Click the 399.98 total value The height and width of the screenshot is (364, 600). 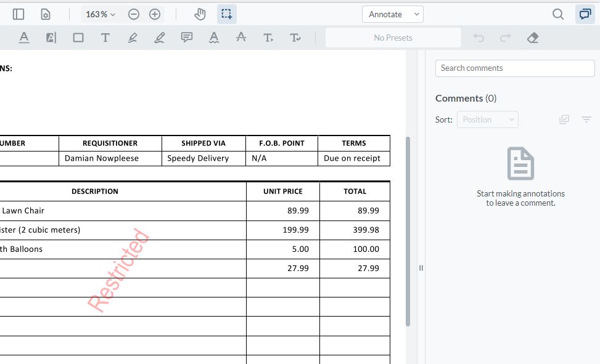[x=366, y=230]
